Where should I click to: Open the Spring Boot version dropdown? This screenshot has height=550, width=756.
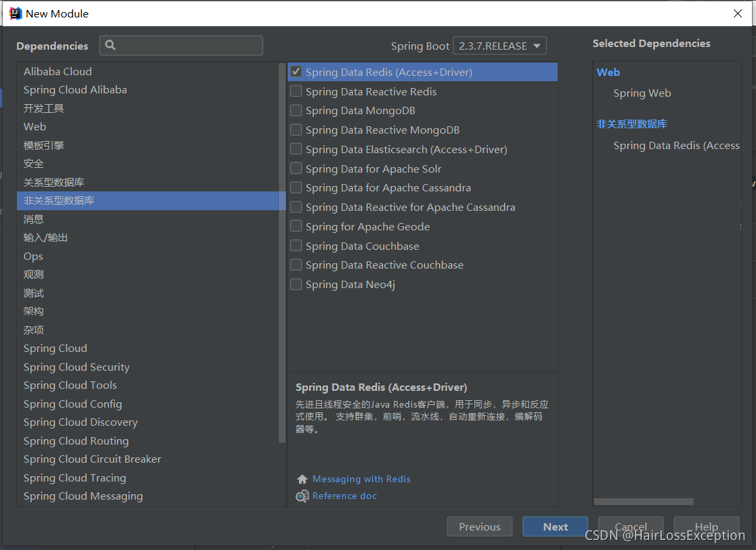(500, 46)
